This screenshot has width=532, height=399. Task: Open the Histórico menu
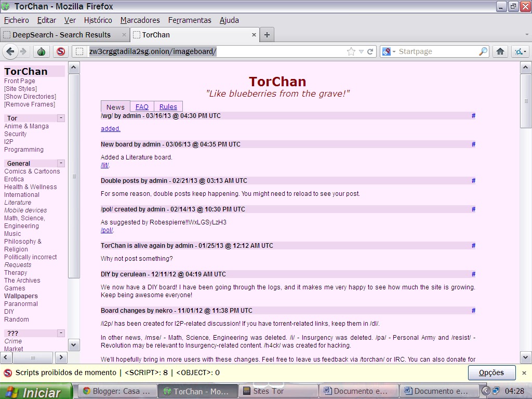98,20
